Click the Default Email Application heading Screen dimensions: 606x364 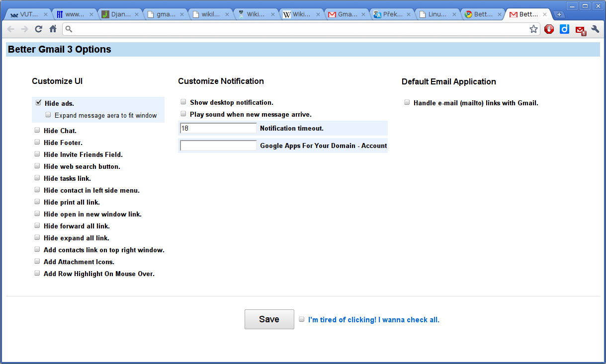[449, 82]
